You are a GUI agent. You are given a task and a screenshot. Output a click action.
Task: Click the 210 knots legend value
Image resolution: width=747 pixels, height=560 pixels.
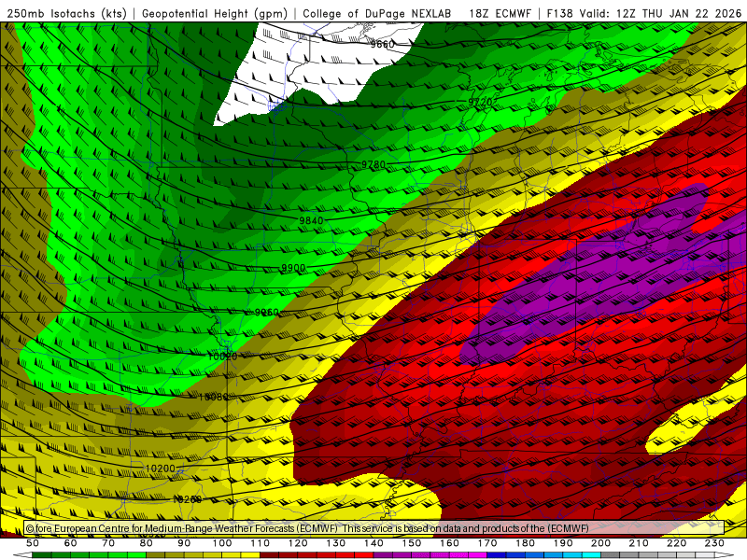point(639,543)
